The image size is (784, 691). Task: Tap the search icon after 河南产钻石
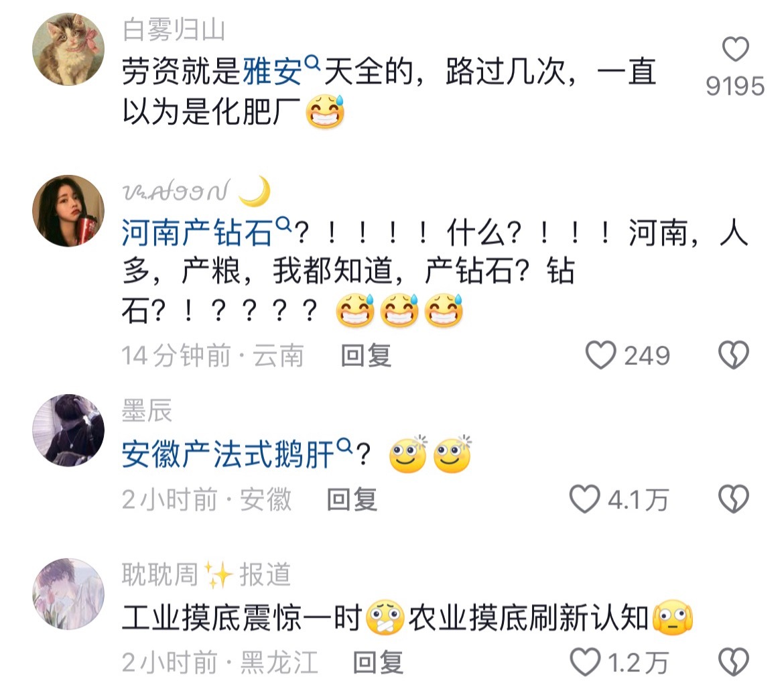pos(283,223)
